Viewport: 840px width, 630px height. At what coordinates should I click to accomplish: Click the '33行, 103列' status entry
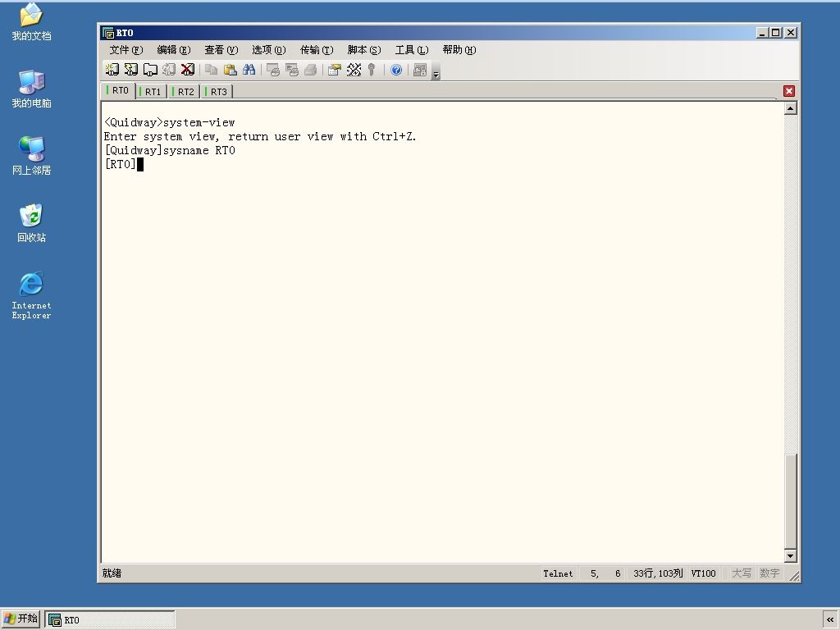[658, 573]
